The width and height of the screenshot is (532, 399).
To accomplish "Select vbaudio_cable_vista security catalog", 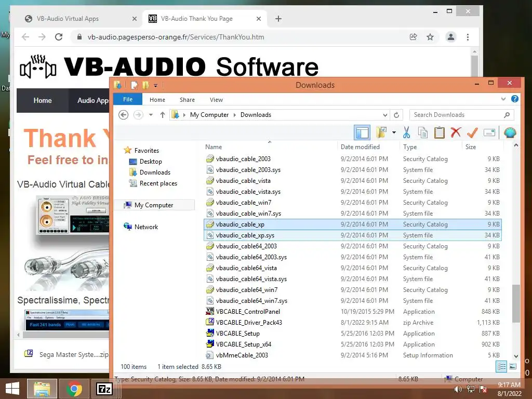I will click(353, 180).
